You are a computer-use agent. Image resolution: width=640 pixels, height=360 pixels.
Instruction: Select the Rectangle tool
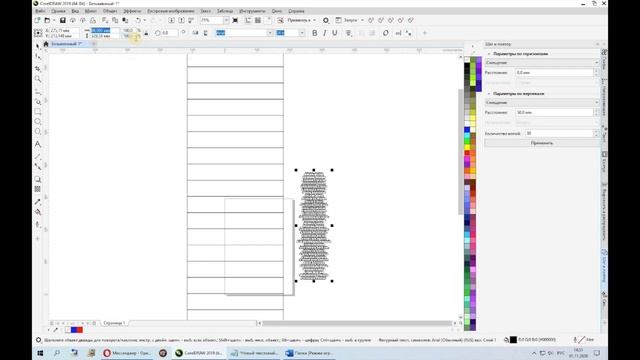click(x=38, y=111)
